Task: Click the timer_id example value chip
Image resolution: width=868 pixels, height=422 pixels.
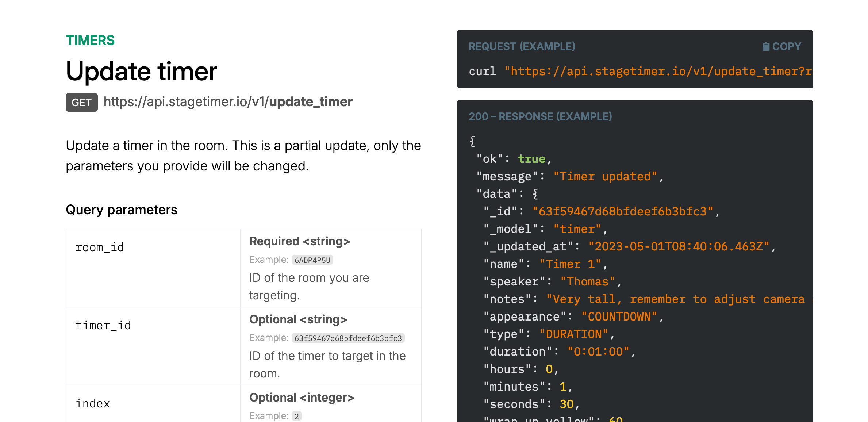Action: coord(349,338)
